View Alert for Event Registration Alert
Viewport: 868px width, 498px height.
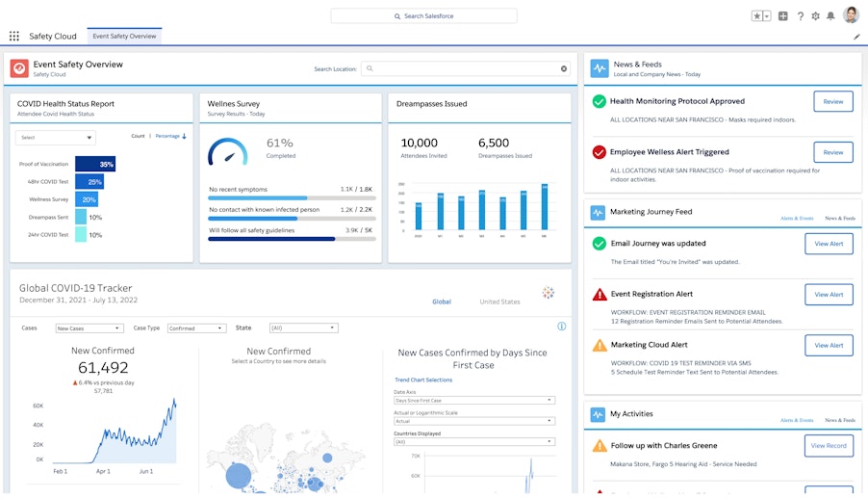point(829,295)
